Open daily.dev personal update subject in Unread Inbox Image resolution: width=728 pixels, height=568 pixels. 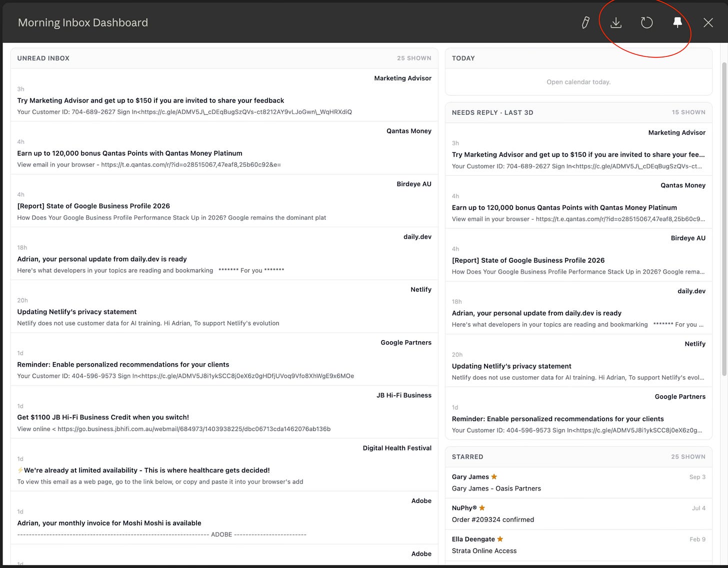point(102,259)
